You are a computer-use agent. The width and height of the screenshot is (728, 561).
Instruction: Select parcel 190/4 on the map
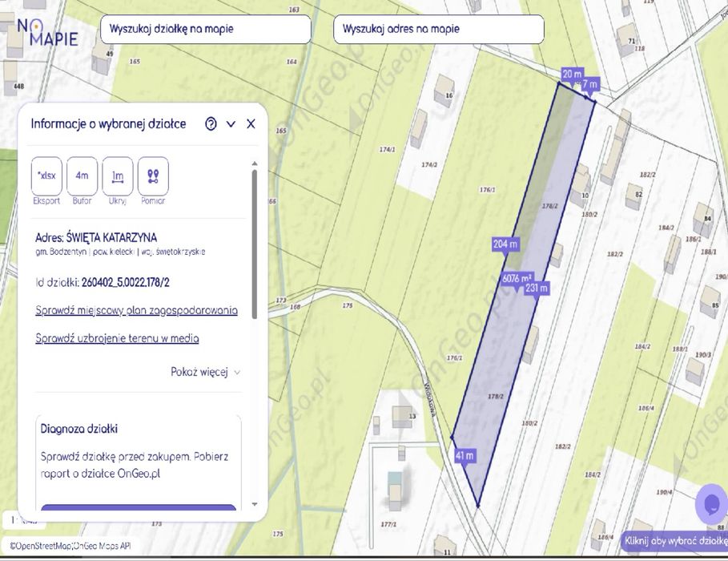[664, 492]
